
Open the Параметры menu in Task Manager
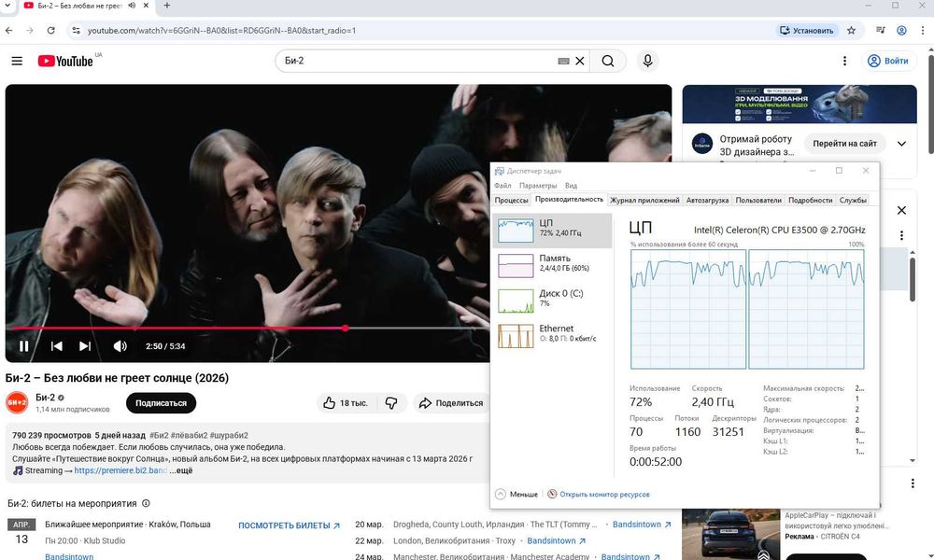point(537,185)
